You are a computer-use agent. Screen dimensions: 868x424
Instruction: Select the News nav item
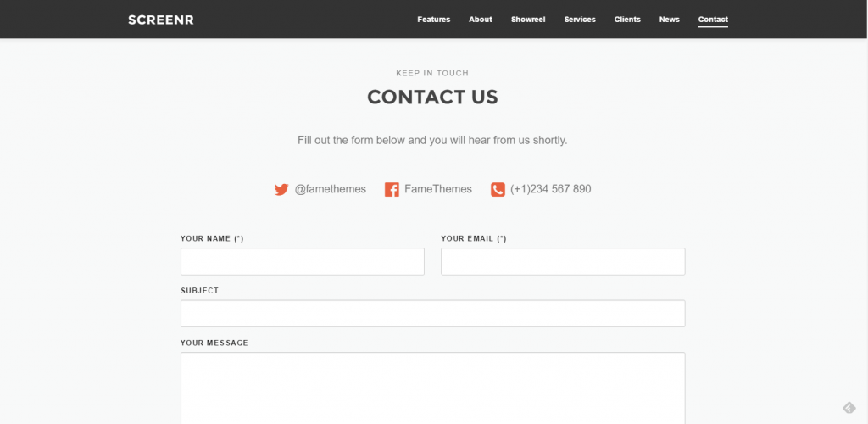(x=669, y=20)
